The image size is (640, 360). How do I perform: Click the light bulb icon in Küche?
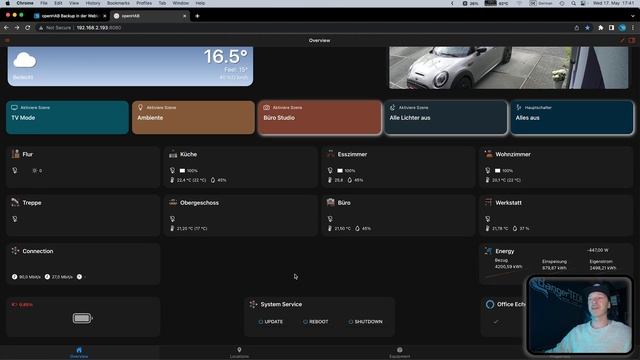(x=172, y=170)
